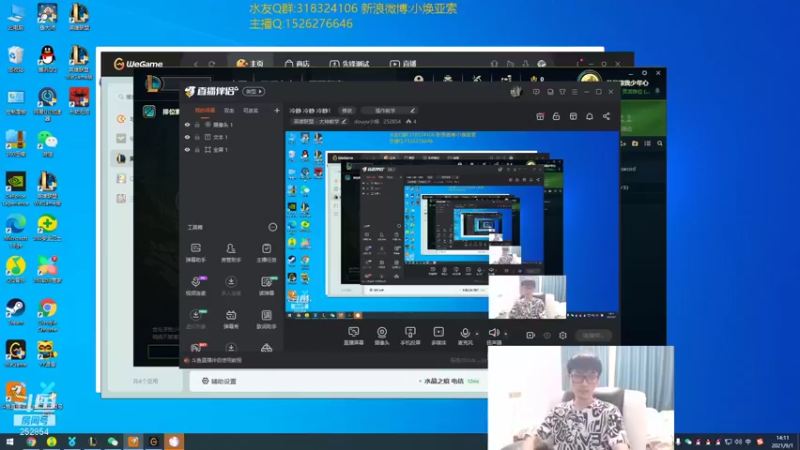Edit the stream title with 修改 button
The height and width of the screenshot is (450, 800).
(x=347, y=111)
